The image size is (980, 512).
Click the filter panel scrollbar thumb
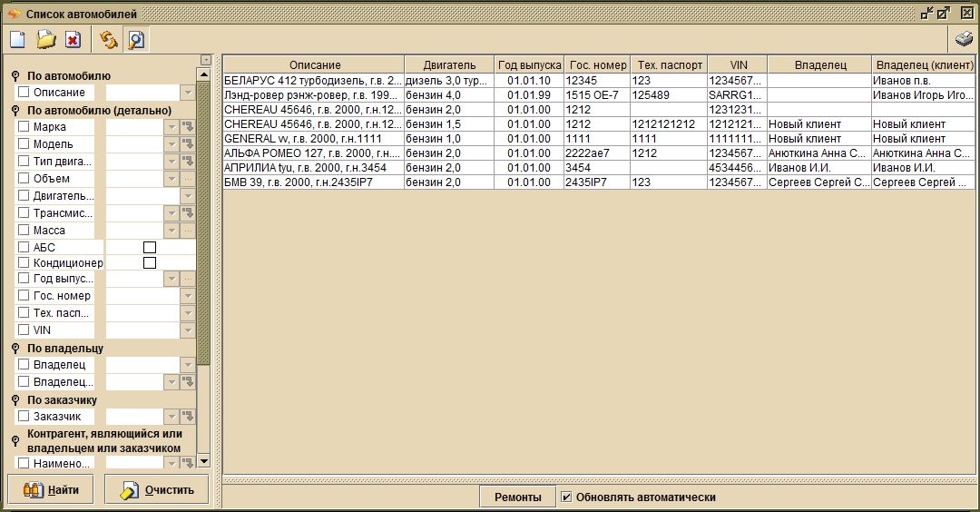pos(203,223)
